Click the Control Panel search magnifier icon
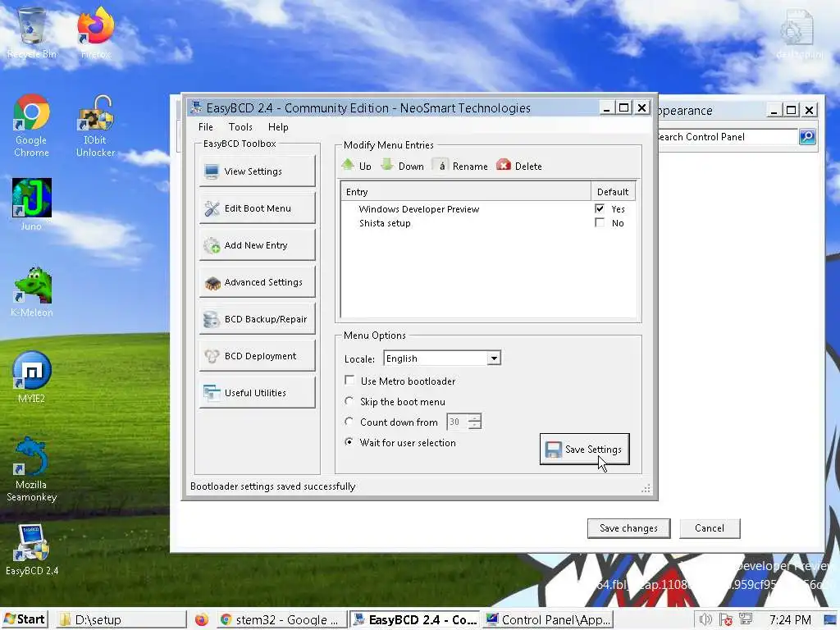Viewport: 840px width, 630px height. tap(807, 137)
